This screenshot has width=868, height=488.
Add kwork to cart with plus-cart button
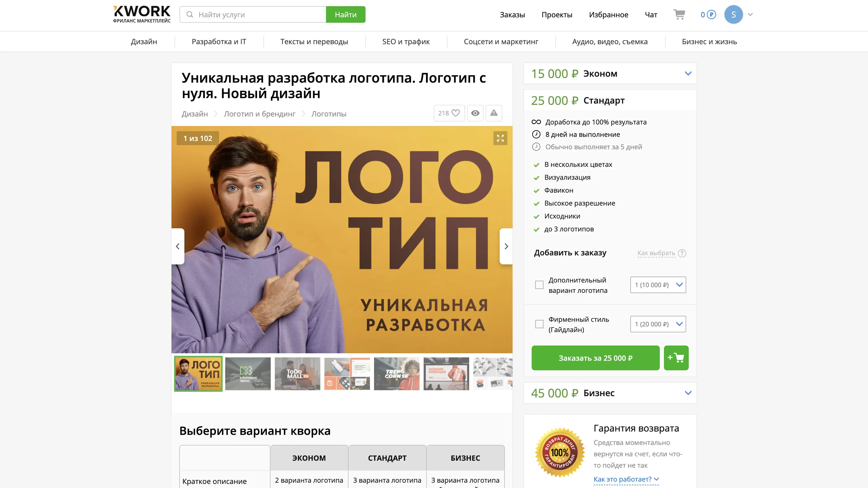676,358
